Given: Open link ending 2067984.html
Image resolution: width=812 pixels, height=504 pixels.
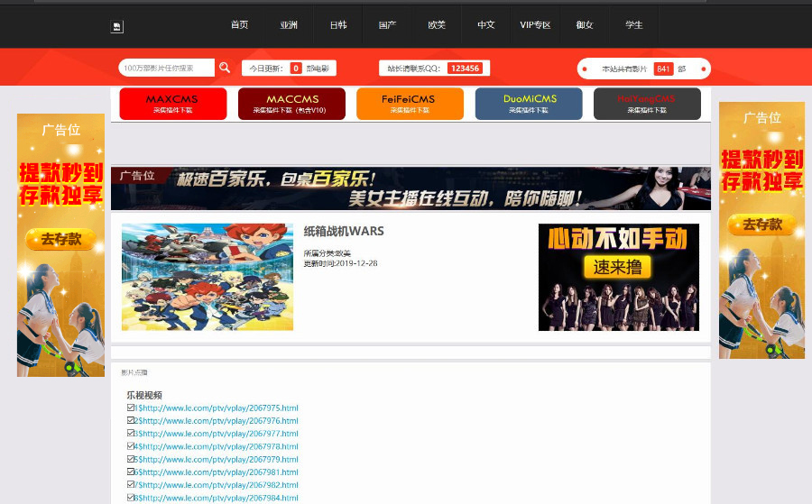Looking at the screenshot, I should [217, 498].
